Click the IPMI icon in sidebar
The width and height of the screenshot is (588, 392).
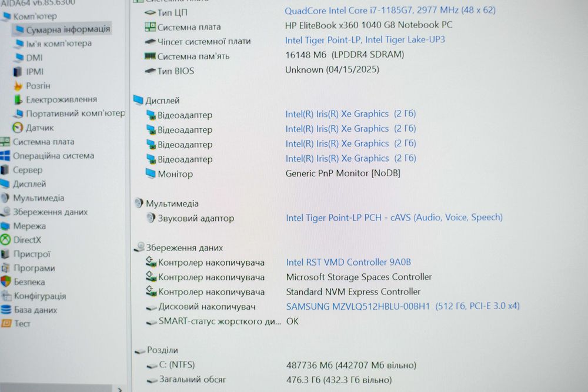18,72
